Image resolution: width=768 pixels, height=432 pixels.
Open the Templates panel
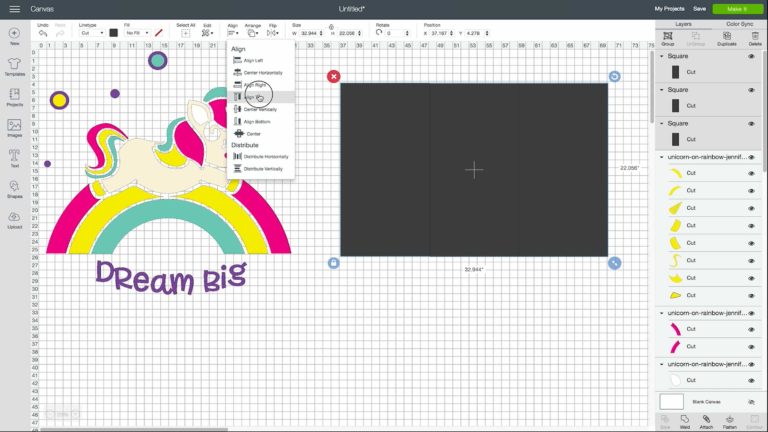(14, 67)
